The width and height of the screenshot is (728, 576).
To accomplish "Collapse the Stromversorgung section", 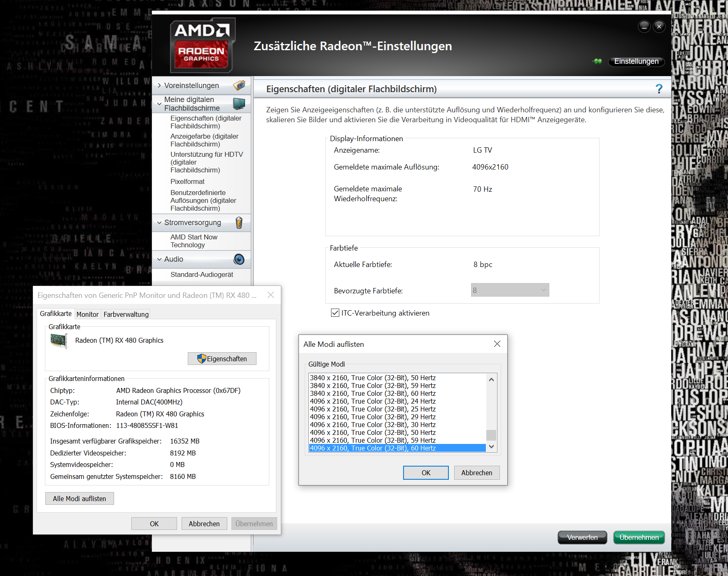I will point(159,223).
